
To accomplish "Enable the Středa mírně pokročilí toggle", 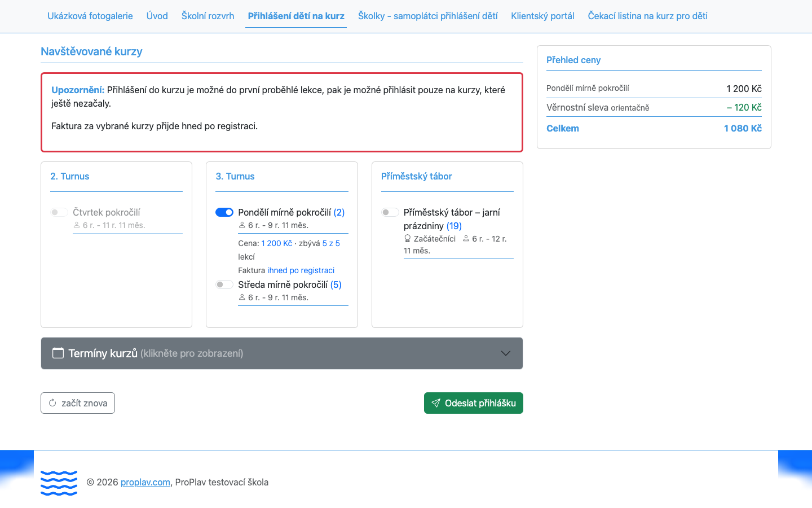I will pos(224,284).
